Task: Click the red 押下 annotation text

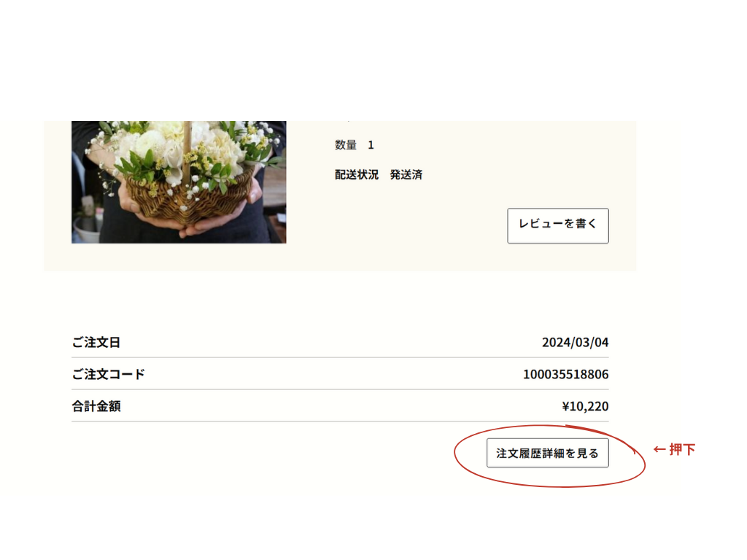Action: (x=682, y=449)
